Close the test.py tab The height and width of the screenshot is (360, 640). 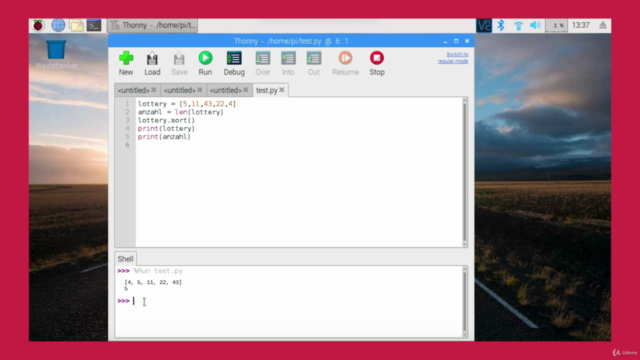coord(282,90)
